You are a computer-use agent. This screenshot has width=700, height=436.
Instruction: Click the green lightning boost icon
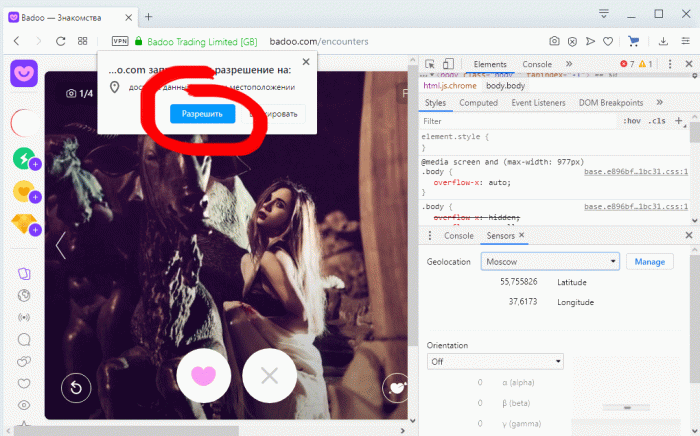tap(23, 158)
